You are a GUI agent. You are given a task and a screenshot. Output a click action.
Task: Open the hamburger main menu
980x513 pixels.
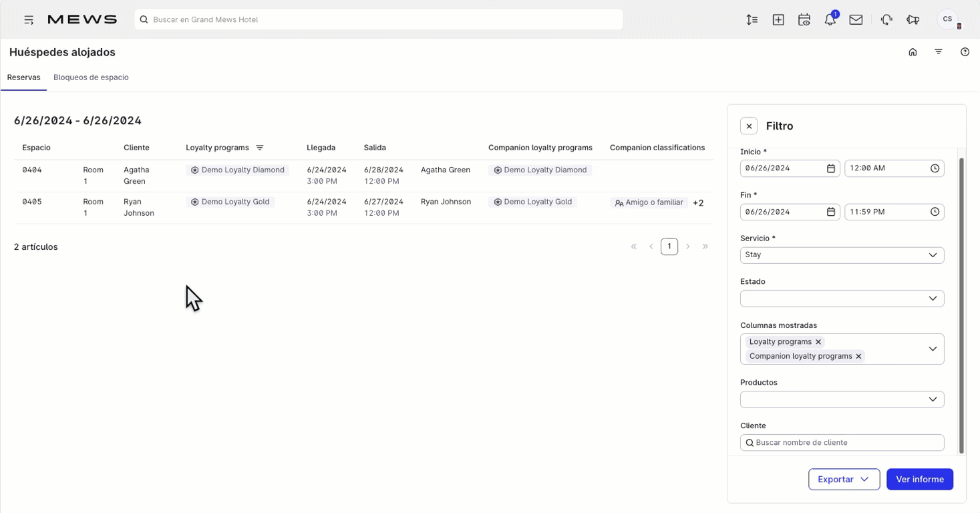tap(29, 20)
